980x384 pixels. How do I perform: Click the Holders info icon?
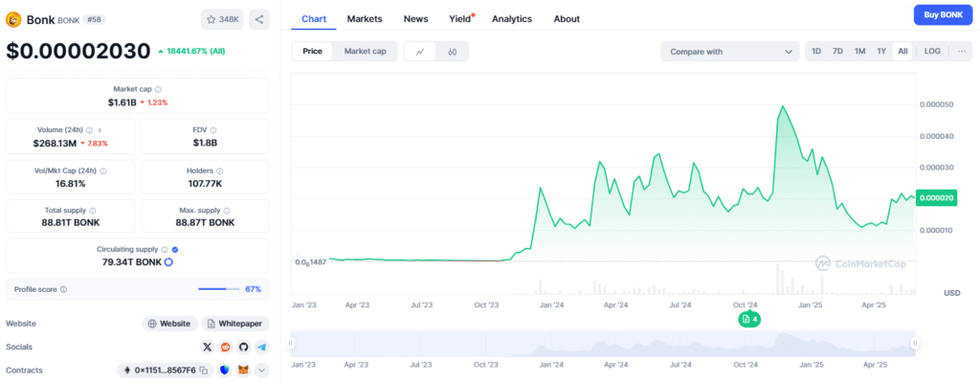pos(219,170)
